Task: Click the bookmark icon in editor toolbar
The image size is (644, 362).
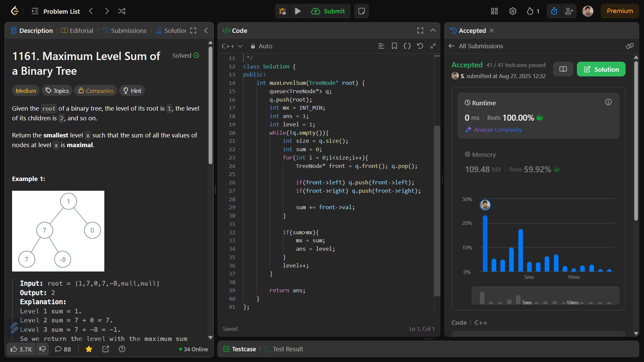Action: 394,46
